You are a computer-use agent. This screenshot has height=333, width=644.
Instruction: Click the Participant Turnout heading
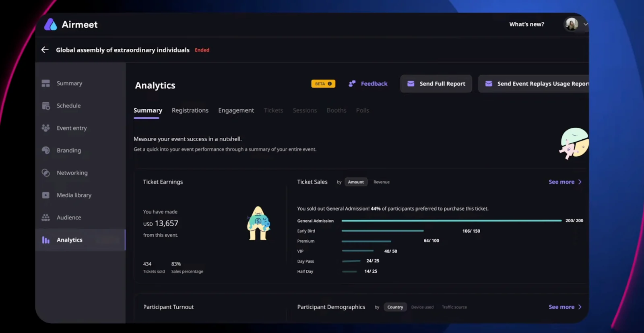(168, 307)
